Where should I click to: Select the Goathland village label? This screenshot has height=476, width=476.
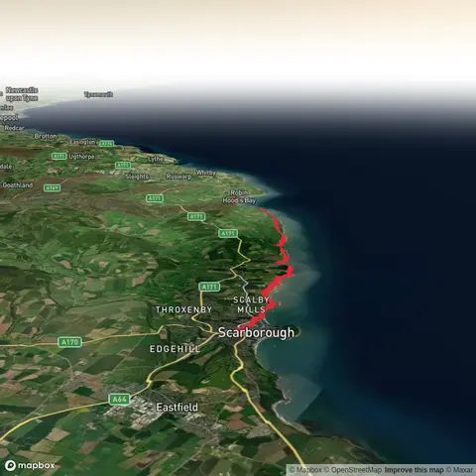pyautogui.click(x=18, y=185)
